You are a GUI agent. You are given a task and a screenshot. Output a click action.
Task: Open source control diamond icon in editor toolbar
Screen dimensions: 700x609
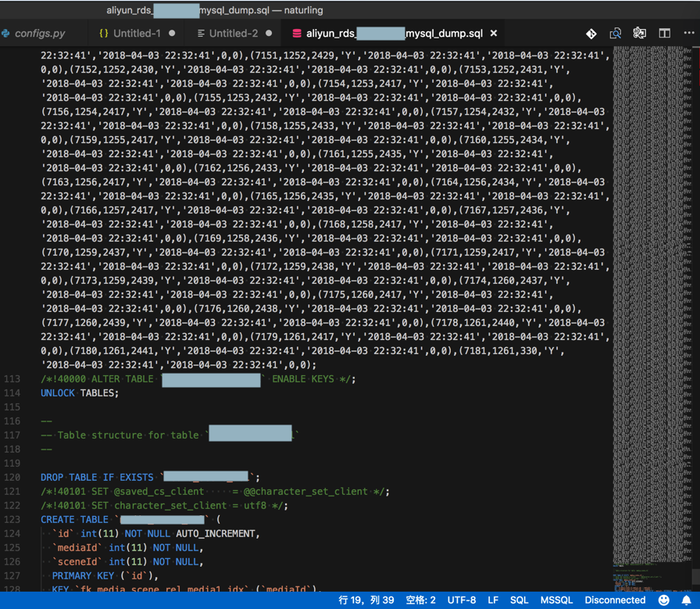tap(591, 34)
